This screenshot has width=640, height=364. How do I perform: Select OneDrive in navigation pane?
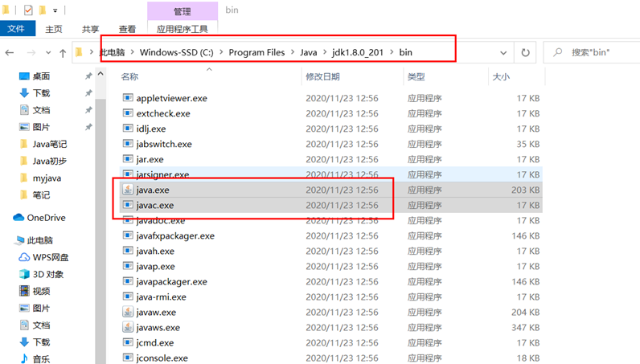click(x=46, y=218)
